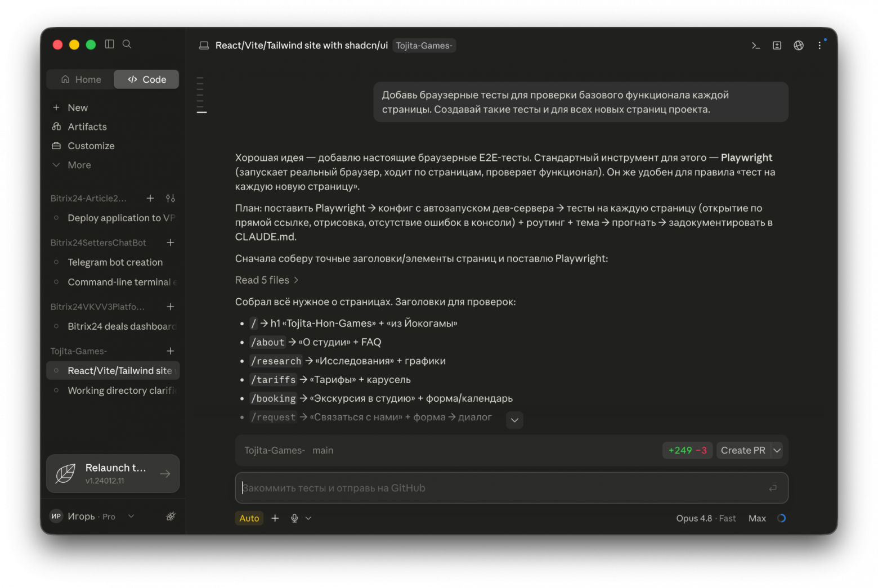Click the conversation minimap marker lines
This screenshot has height=588, width=878.
click(x=201, y=95)
